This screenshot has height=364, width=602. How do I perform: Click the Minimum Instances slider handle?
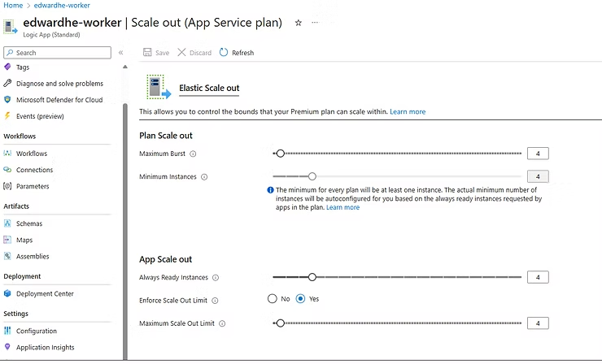(x=312, y=176)
